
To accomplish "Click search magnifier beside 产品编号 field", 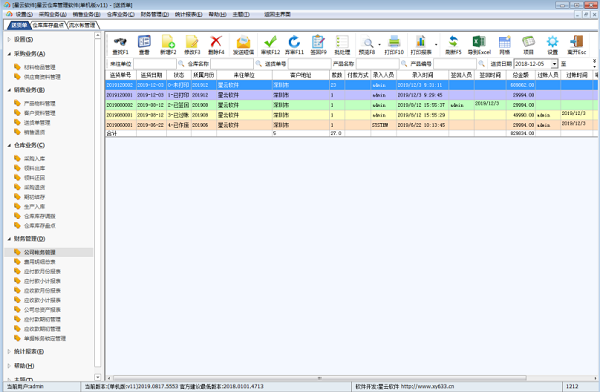I will pyautogui.click(x=481, y=64).
